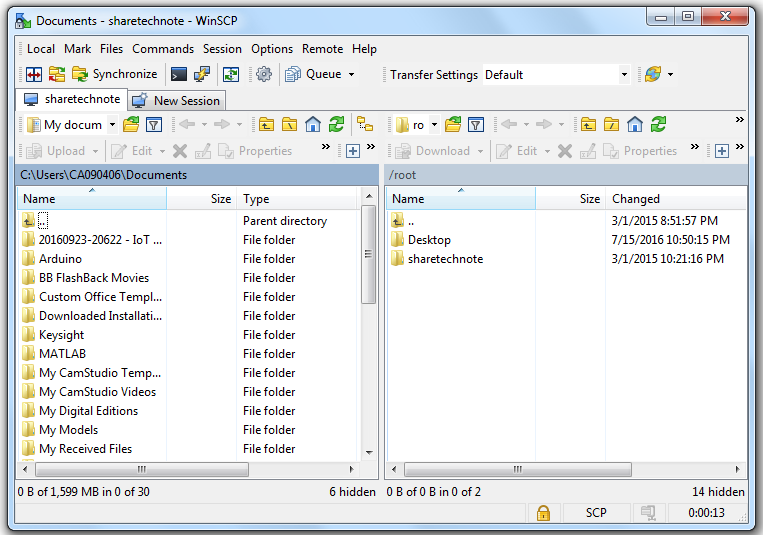The height and width of the screenshot is (535, 763).
Task: Switch to the sharetechnote session tab
Action: pos(72,99)
